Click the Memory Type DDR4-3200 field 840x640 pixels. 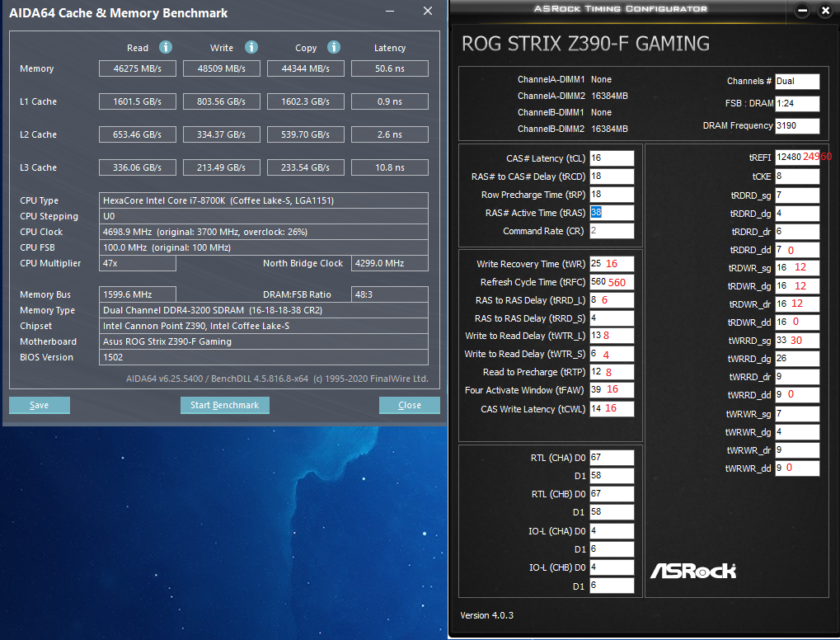(264, 310)
